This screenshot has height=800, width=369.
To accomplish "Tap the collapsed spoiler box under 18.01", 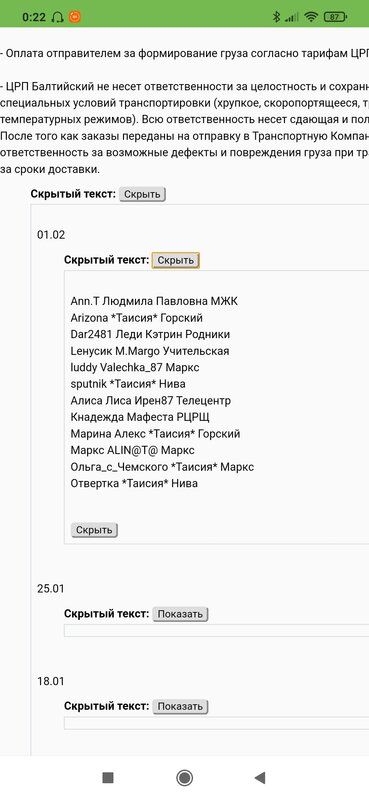I will click(216, 723).
